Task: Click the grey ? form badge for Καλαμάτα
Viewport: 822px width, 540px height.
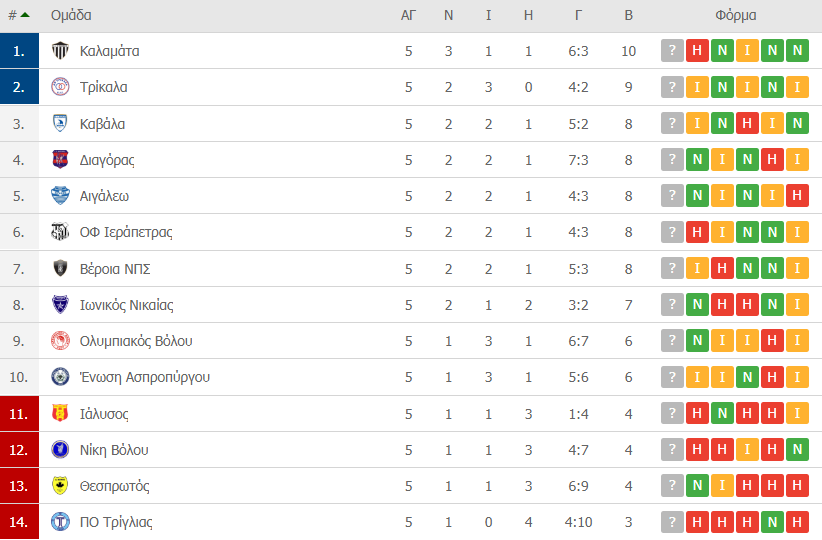Action: [672, 51]
